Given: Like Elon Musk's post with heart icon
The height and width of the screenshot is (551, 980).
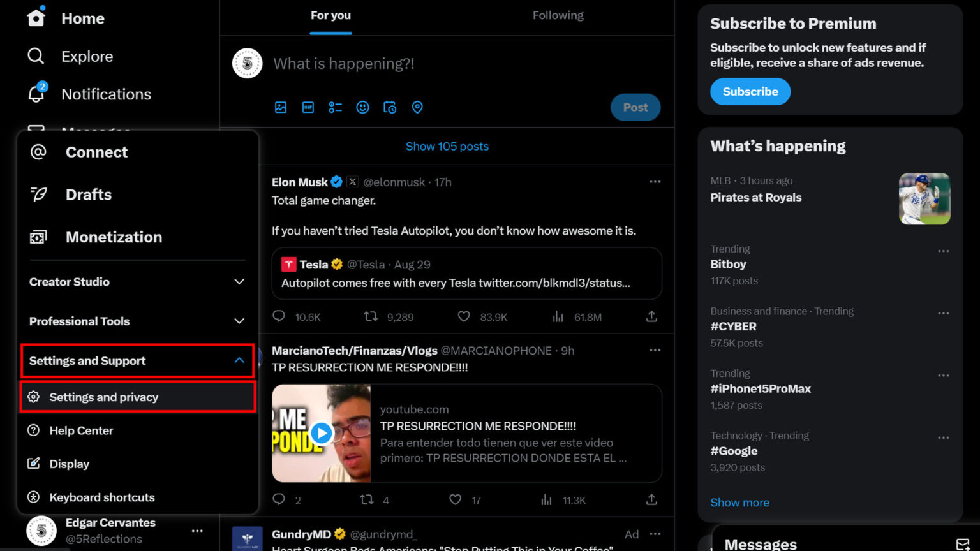Looking at the screenshot, I should tap(464, 316).
